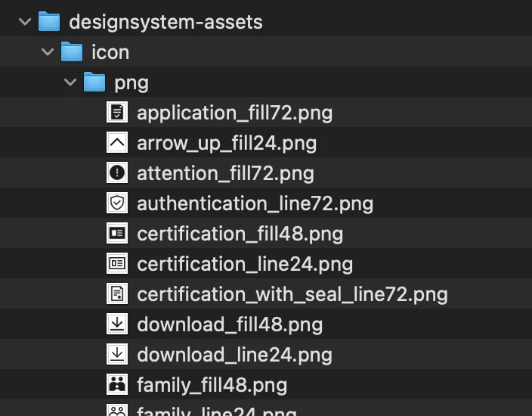The height and width of the screenshot is (416, 532).
Task: Click the application_fill72.png thumbnail icon
Action: click(117, 112)
